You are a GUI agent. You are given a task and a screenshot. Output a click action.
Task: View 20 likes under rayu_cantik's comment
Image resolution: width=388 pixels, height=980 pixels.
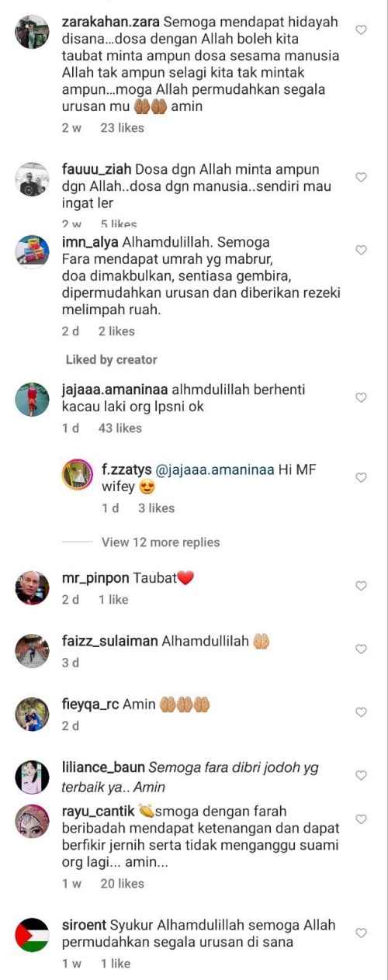click(x=122, y=883)
